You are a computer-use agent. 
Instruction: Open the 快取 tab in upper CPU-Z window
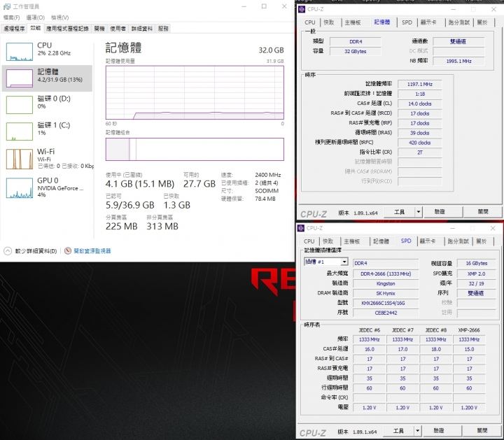coord(329,22)
